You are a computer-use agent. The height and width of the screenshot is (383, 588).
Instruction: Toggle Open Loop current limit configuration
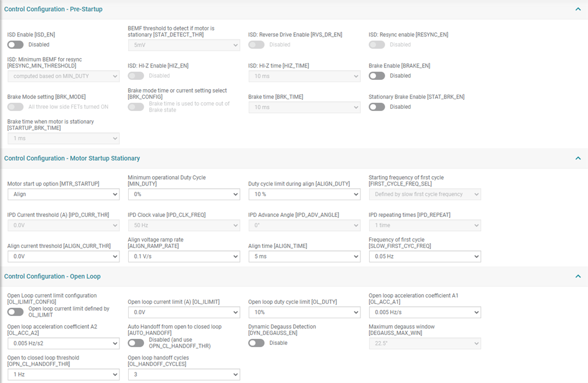coord(15,312)
